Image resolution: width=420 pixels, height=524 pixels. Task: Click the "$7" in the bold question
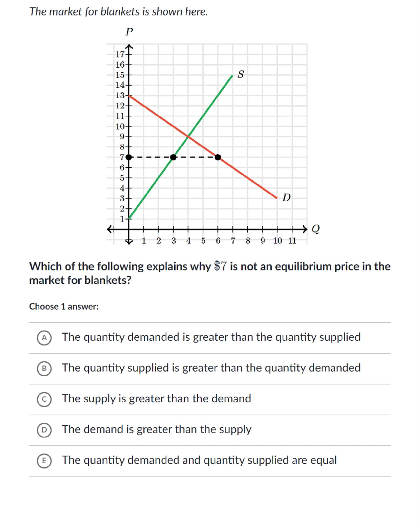[220, 266]
